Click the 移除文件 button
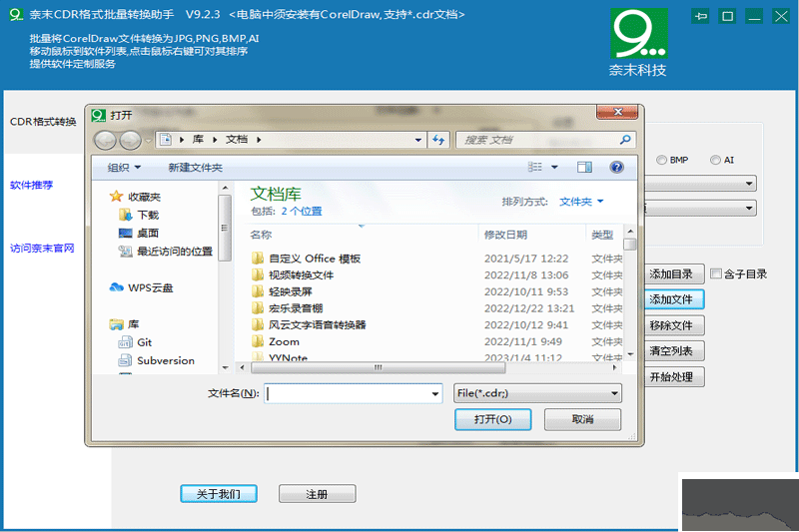This screenshot has height=532, width=799. [673, 325]
